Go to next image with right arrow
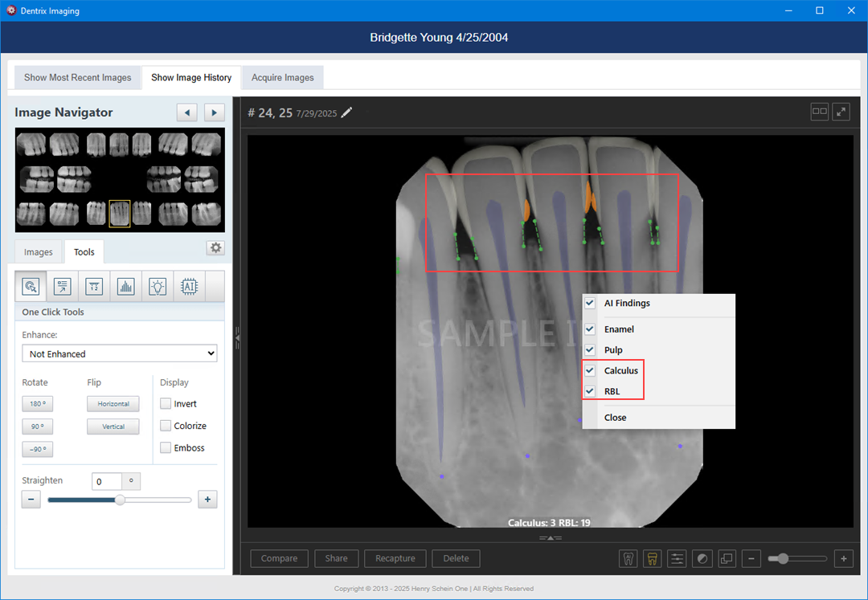Image resolution: width=868 pixels, height=600 pixels. 215,112
